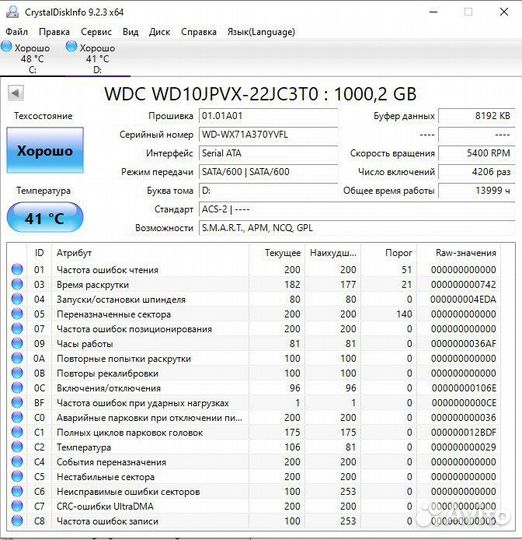Open the Вид menu
The height and width of the screenshot is (540, 522).
click(130, 32)
